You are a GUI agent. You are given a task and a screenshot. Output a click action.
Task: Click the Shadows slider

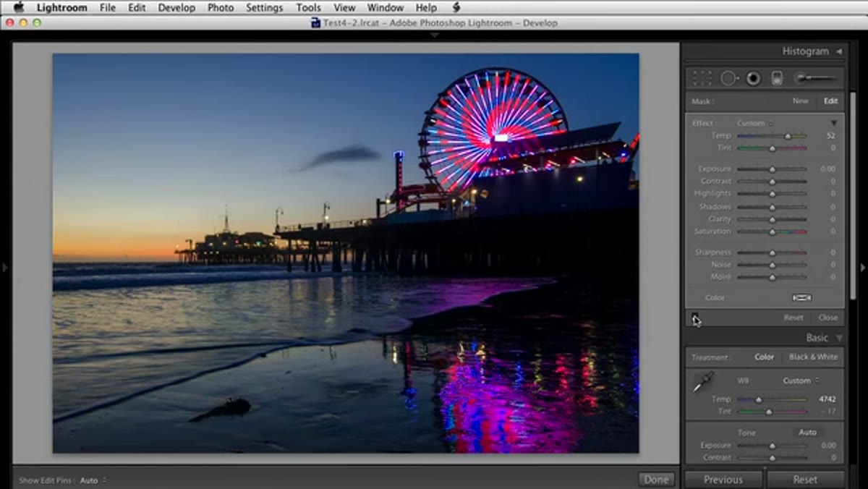tap(772, 207)
